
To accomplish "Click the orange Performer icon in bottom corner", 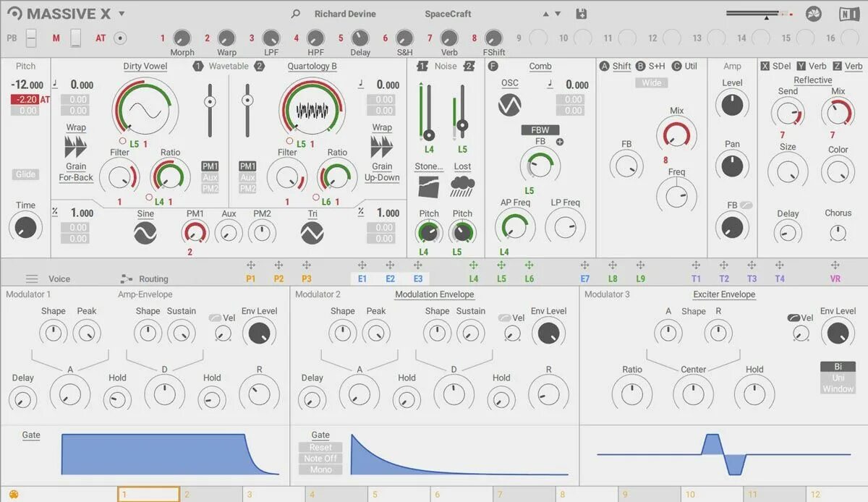I will click(x=13, y=495).
